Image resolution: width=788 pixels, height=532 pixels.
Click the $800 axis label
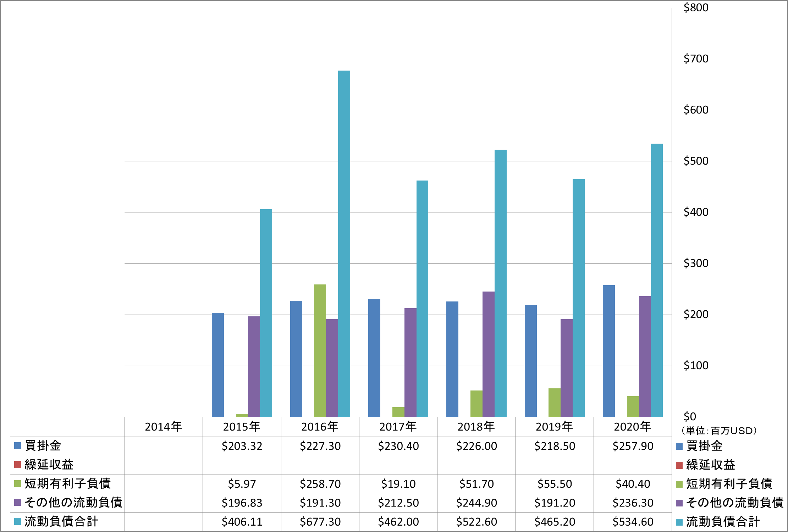tap(696, 8)
